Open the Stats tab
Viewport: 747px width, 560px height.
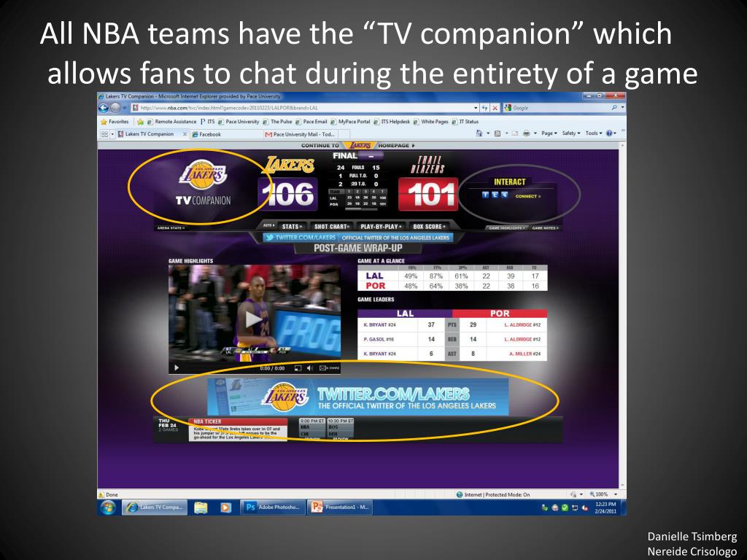click(292, 227)
